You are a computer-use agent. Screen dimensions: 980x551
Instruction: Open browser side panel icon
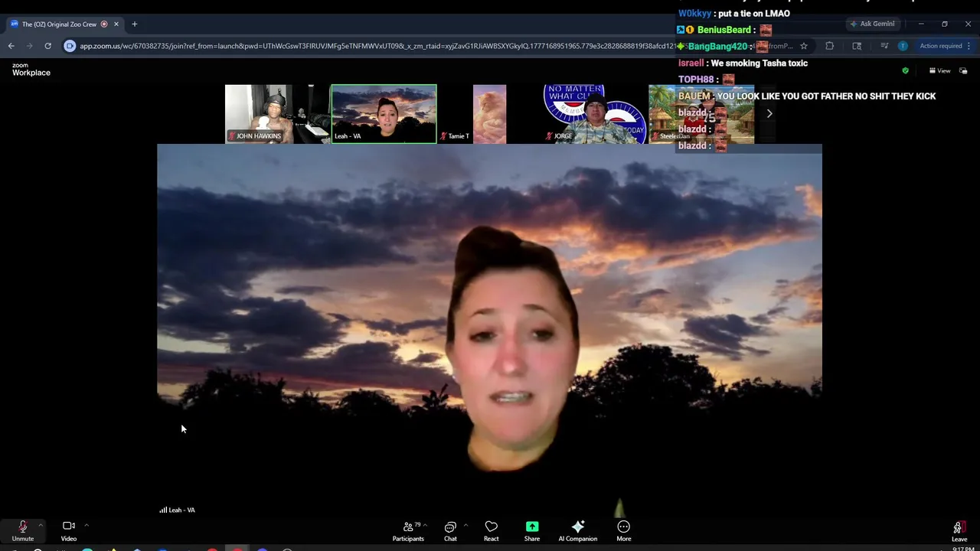(x=857, y=46)
